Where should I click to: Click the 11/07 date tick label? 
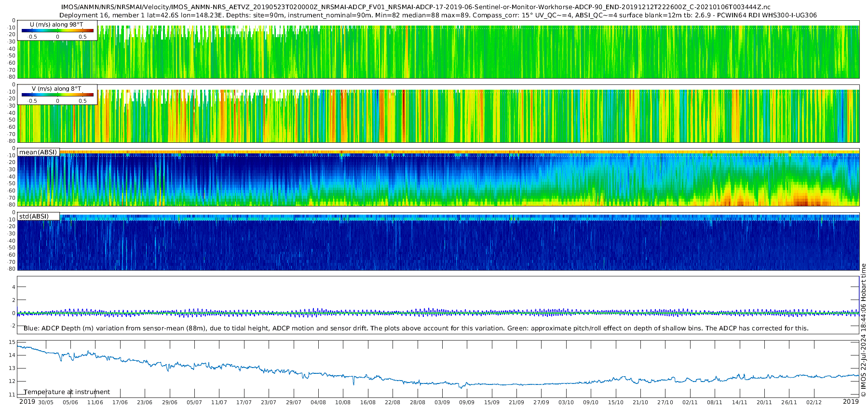pyautogui.click(x=219, y=402)
